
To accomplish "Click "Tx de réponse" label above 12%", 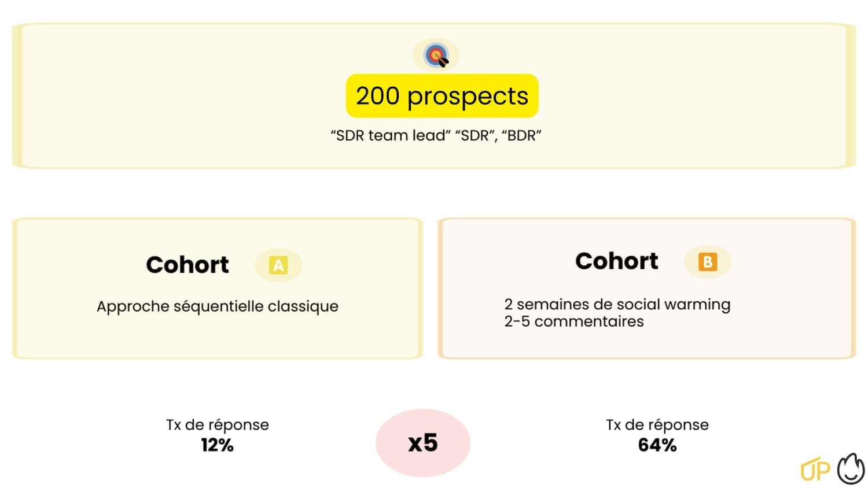I will pyautogui.click(x=218, y=425).
